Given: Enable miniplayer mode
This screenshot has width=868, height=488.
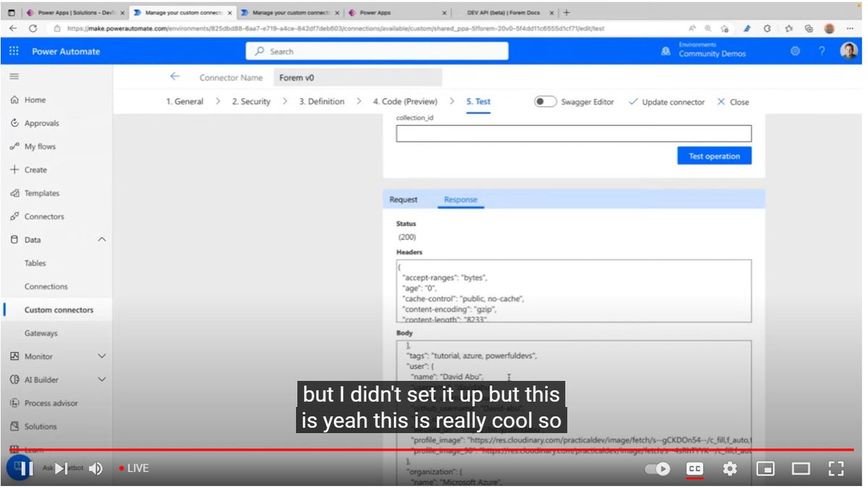Looking at the screenshot, I should (x=765, y=468).
